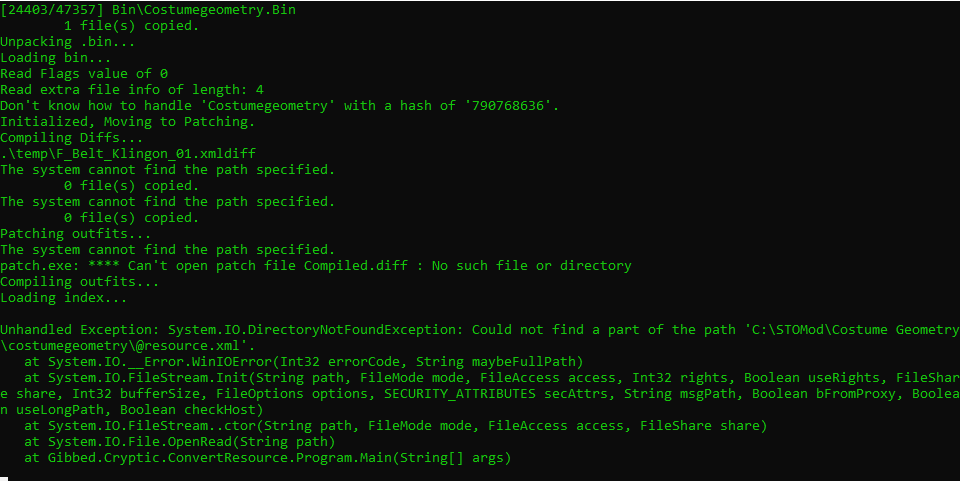
Task: Click the 'Loading index...' line
Action: tap(64, 297)
